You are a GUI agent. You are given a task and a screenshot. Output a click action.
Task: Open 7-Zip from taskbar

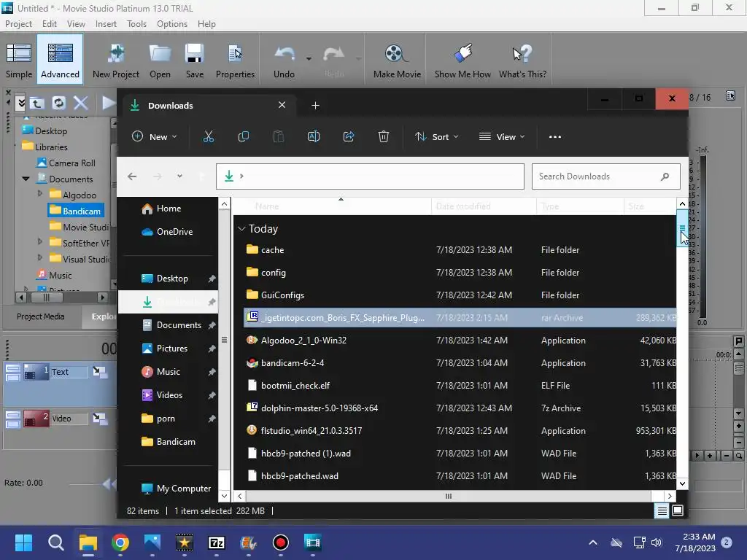click(216, 542)
